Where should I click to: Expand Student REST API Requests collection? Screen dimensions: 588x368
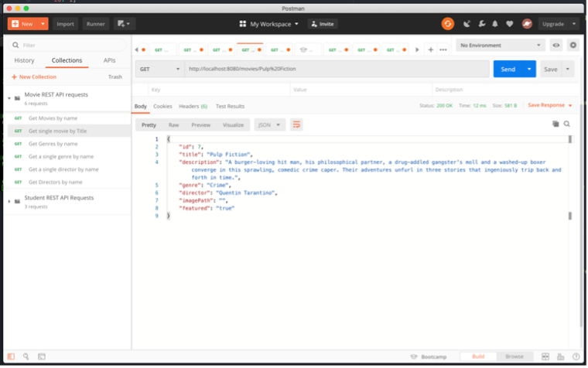[9, 202]
